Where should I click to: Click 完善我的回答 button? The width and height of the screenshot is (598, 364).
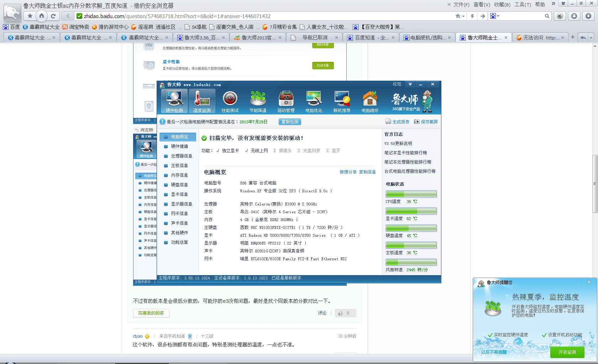click(151, 313)
